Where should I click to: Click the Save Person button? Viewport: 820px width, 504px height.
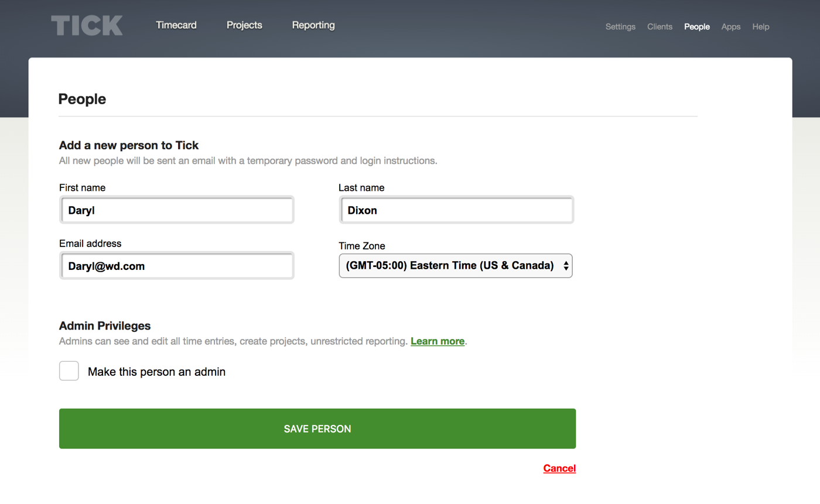pos(317,428)
